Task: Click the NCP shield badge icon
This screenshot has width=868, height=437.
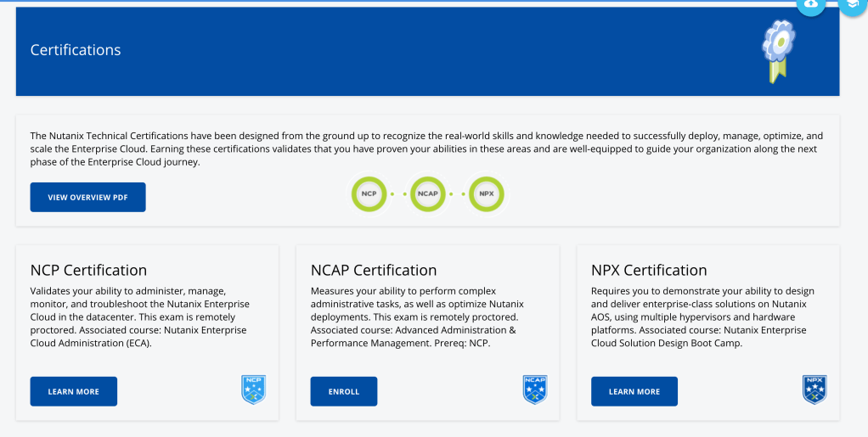Action: pos(254,389)
